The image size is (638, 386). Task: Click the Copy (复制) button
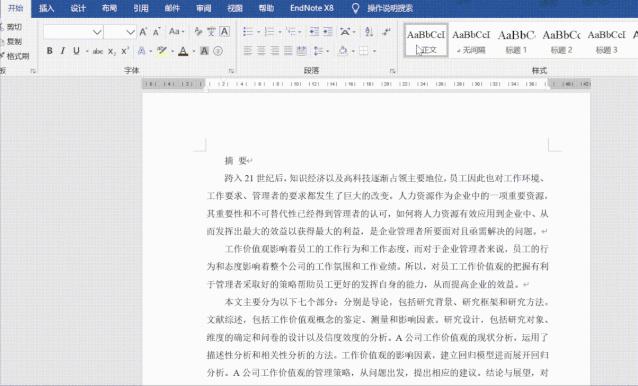11,41
